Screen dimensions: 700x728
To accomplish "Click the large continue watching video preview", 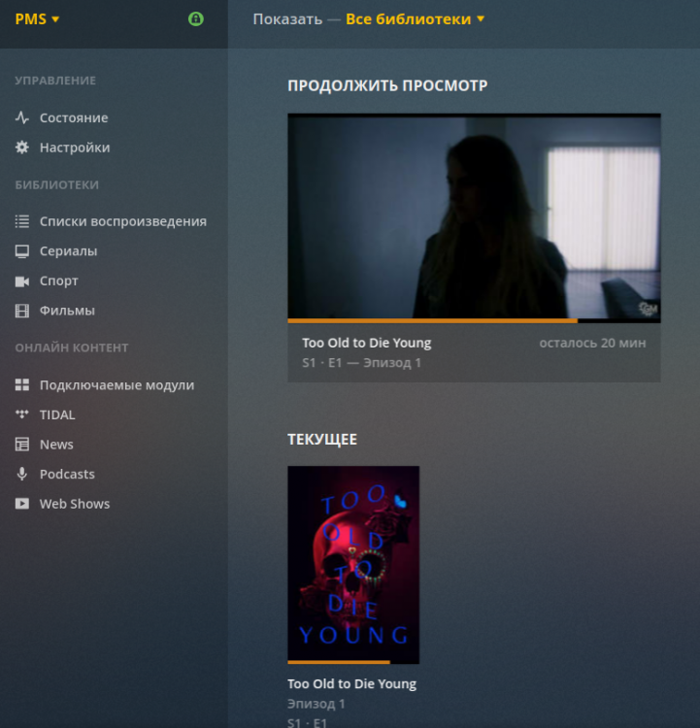I will [x=474, y=216].
